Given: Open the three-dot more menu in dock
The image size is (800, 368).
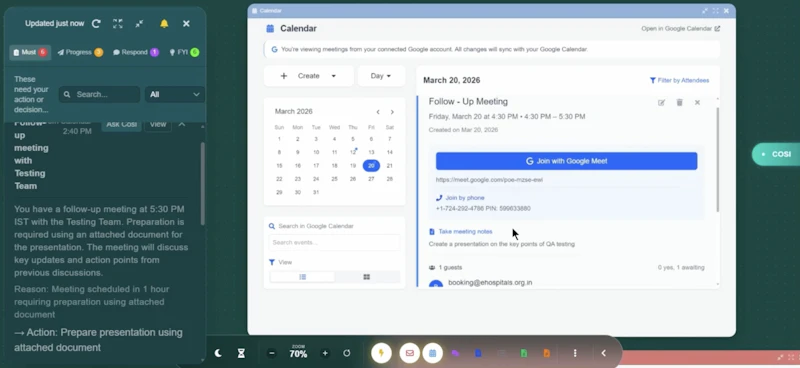Looking at the screenshot, I should (x=575, y=353).
